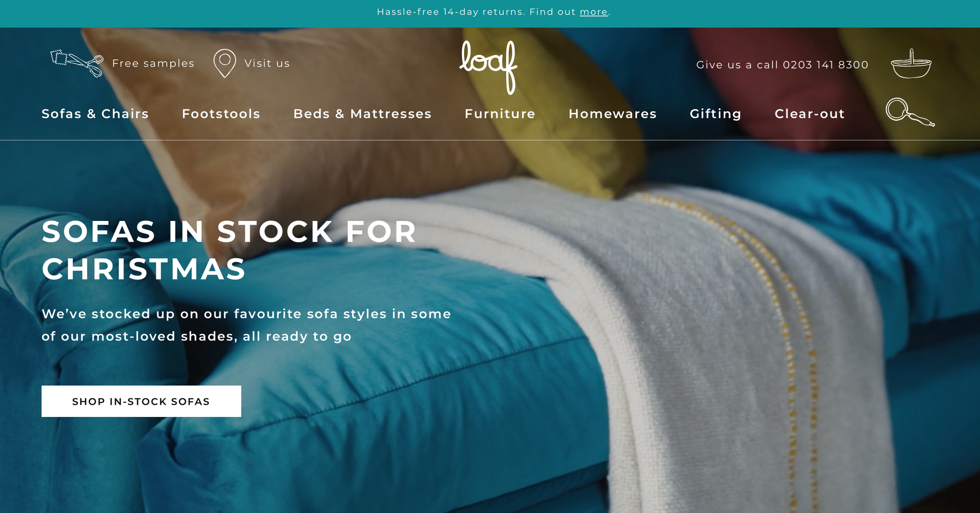Open the Furniture menu
The width and height of the screenshot is (980, 513).
[500, 114]
